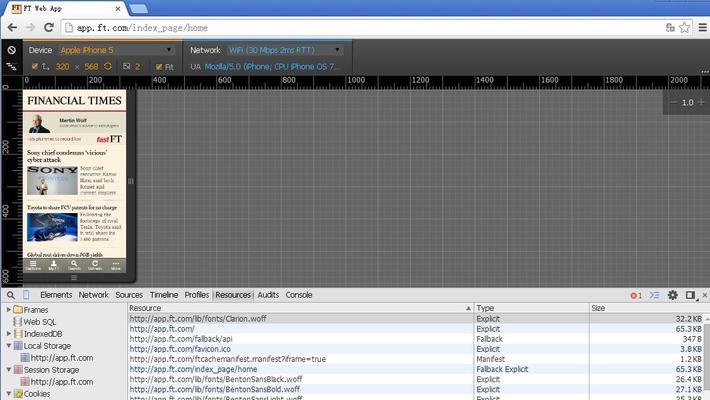The height and width of the screenshot is (400, 710).
Task: Select the Resources tab
Action: 233,295
